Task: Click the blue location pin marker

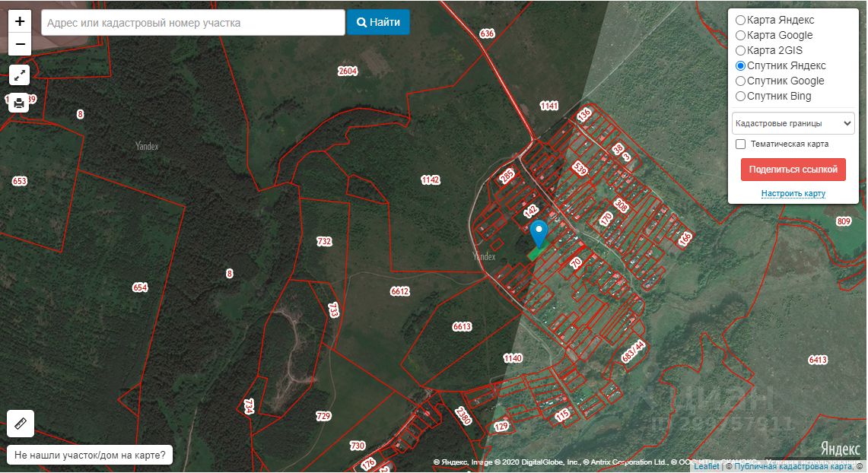Action: [539, 233]
